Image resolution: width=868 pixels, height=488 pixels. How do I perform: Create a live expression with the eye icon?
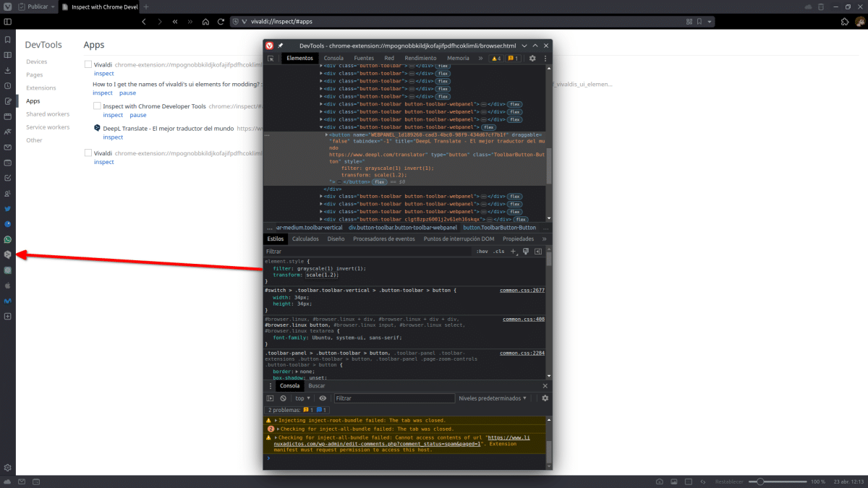[322, 398]
